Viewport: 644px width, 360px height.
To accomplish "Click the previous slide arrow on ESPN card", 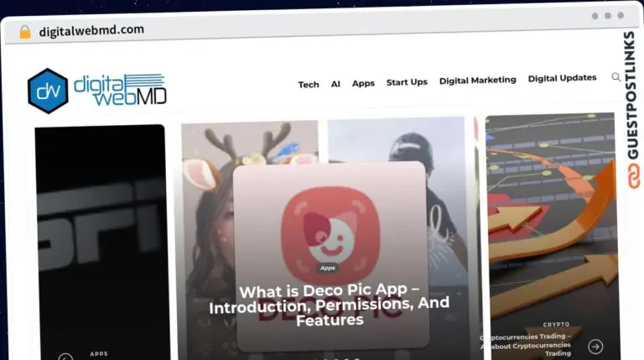I will [x=65, y=357].
